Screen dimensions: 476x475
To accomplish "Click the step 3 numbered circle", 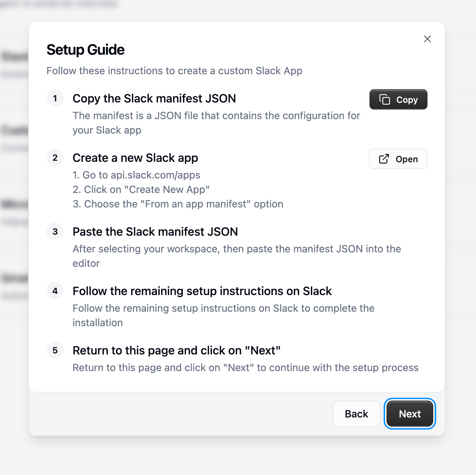I will point(55,231).
